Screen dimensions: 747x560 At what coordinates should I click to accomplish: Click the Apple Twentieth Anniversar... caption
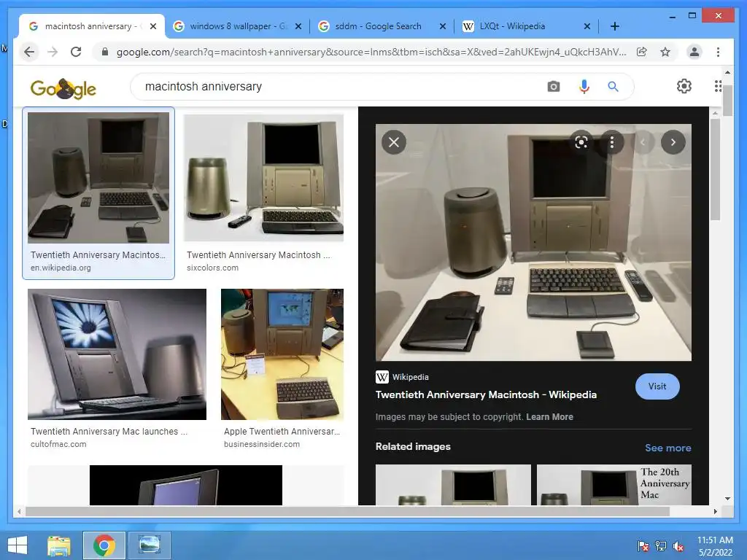pyautogui.click(x=282, y=432)
